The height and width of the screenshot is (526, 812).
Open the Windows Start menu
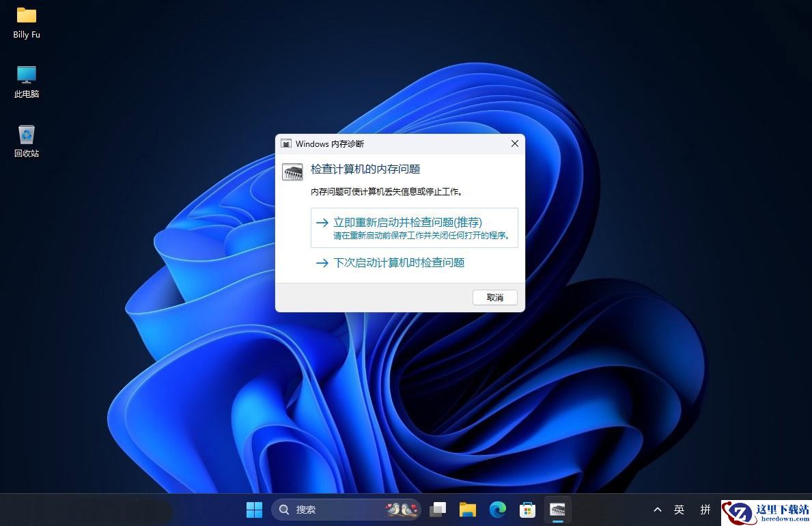[254, 510]
